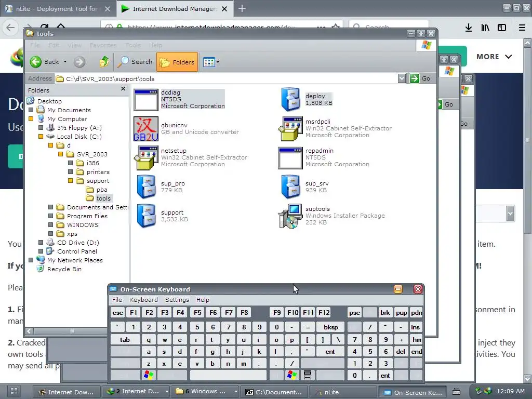532x399 pixels.
Task: Select the repadmin file icon
Action: point(290,158)
